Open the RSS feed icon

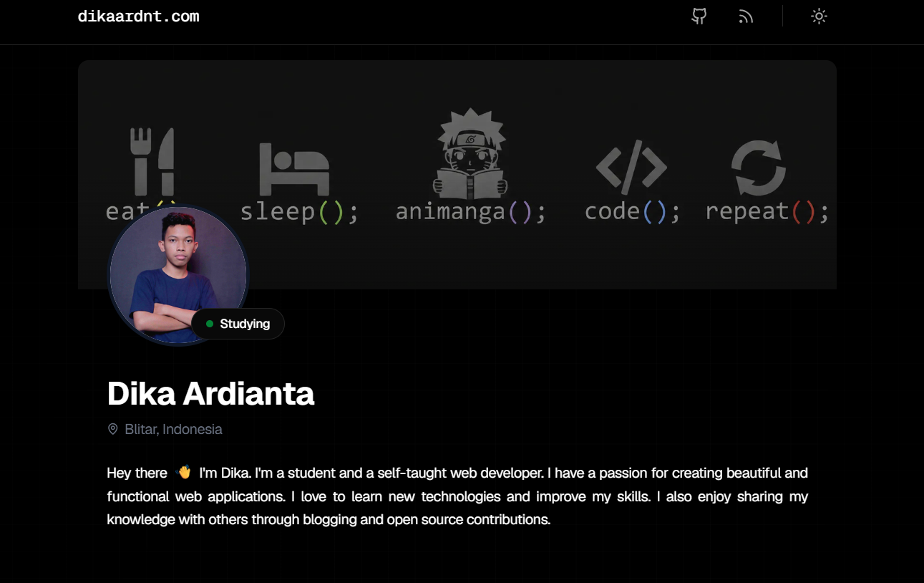tap(746, 16)
